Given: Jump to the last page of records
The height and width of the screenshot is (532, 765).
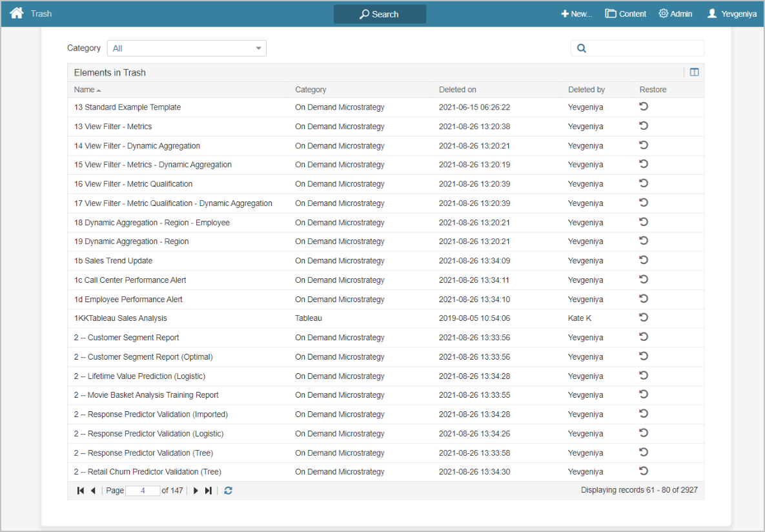Looking at the screenshot, I should click(208, 491).
